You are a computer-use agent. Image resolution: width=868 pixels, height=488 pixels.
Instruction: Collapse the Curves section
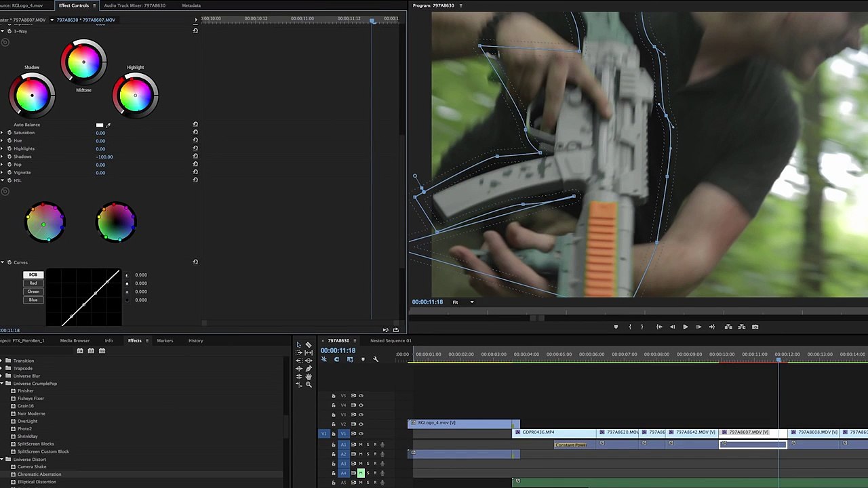point(3,262)
